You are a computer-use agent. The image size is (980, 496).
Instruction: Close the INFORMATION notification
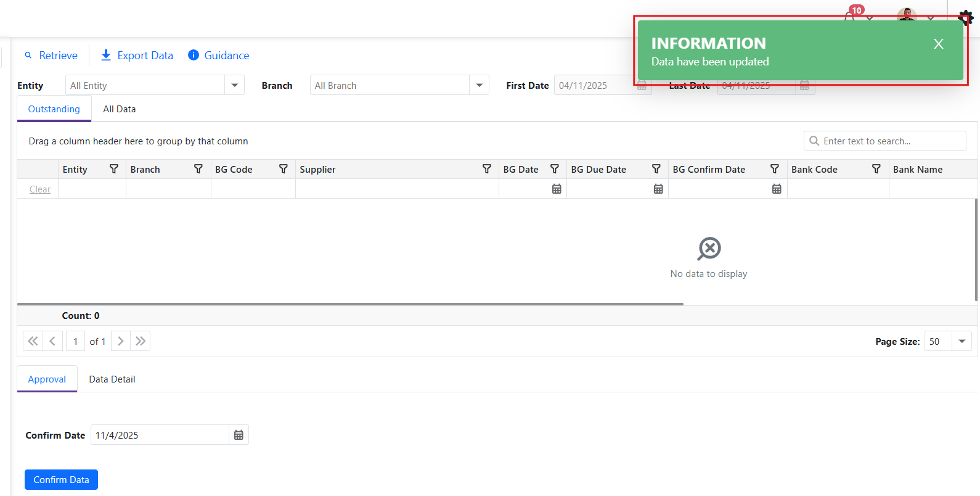[x=939, y=44]
